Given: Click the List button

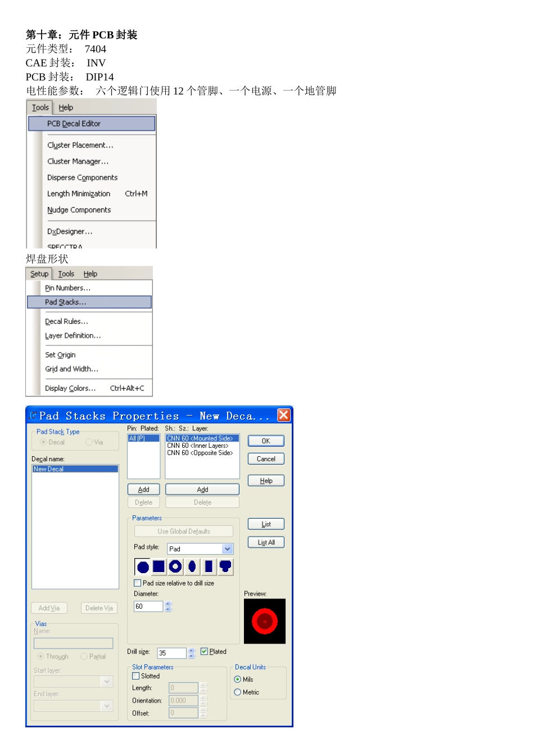Looking at the screenshot, I should 266,524.
